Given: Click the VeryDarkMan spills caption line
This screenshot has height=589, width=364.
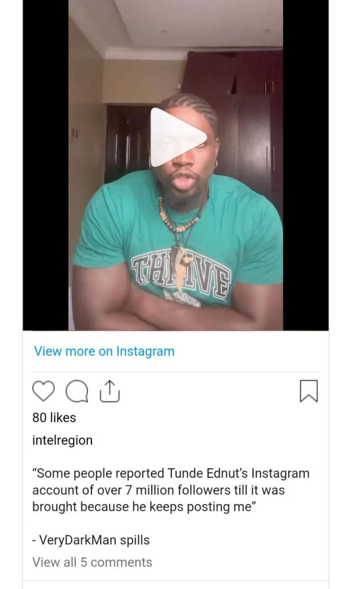Looking at the screenshot, I should coord(91,540).
